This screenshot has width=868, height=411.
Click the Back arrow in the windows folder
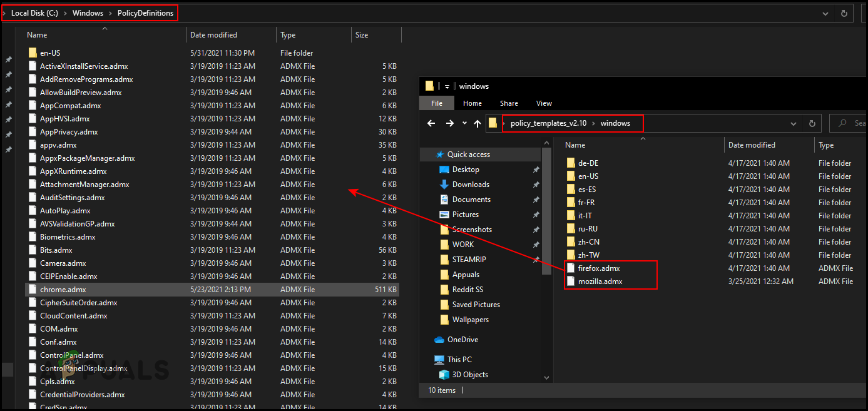(x=431, y=124)
